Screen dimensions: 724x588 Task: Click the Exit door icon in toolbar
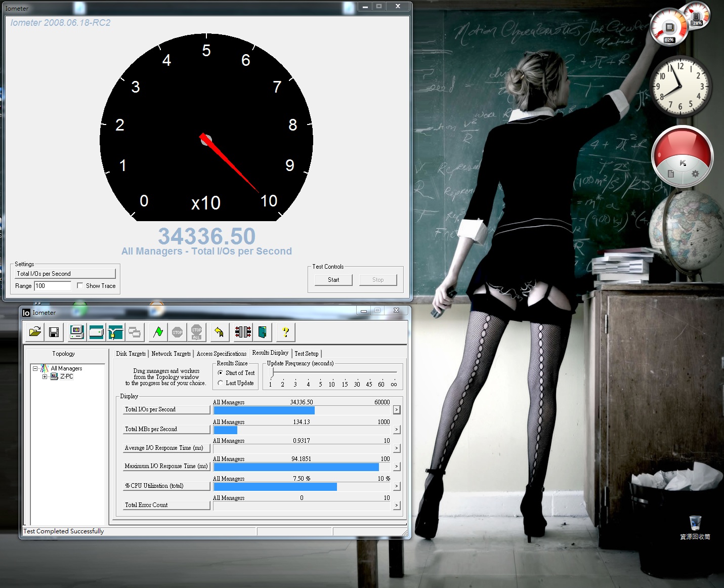[x=263, y=332]
